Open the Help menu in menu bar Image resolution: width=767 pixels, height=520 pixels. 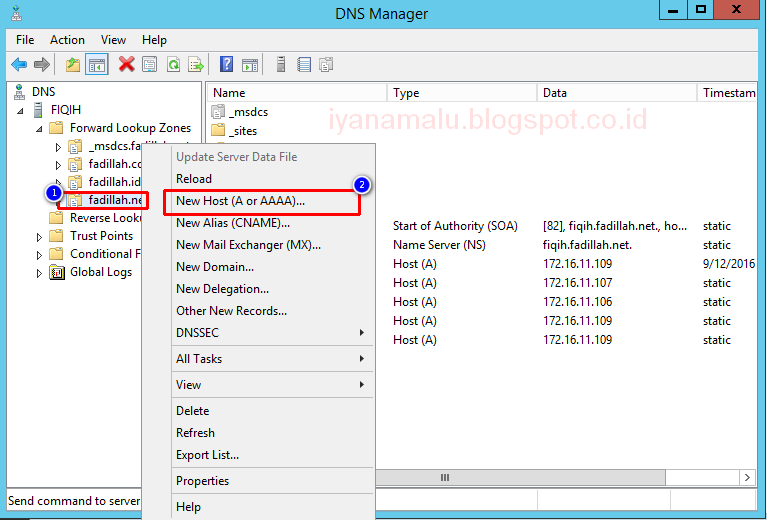click(154, 40)
